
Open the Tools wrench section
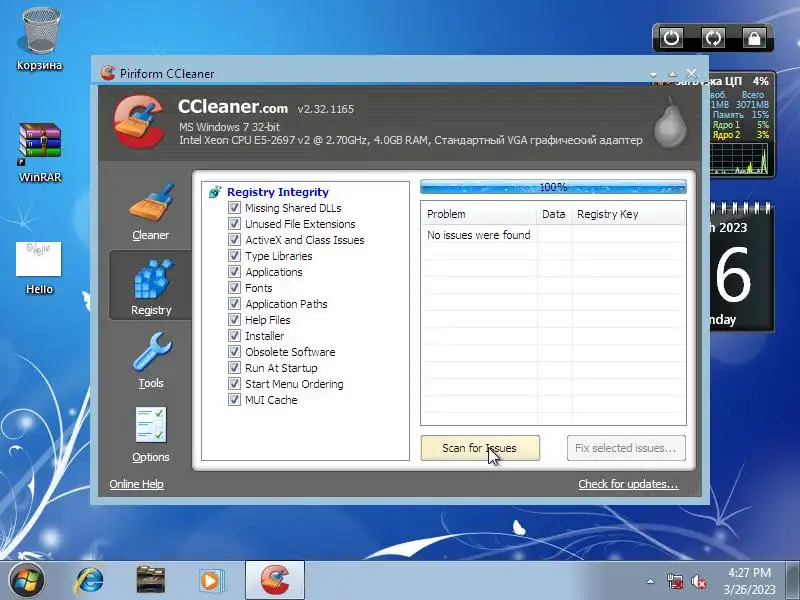[x=151, y=360]
